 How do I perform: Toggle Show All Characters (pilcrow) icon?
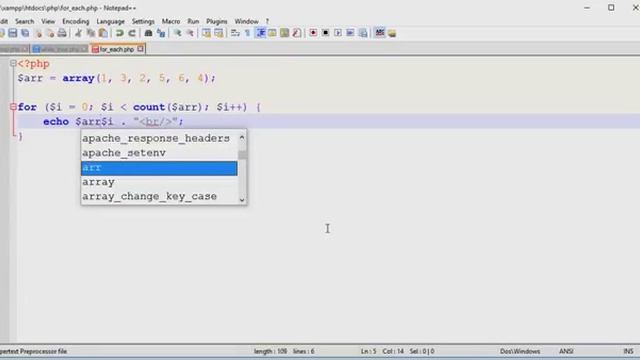click(x=247, y=33)
